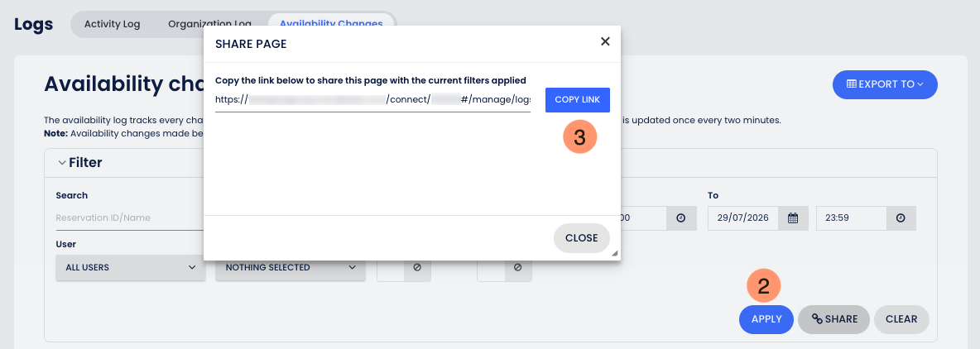The image size is (980, 349).
Task: Click the first clear (ban) icon below the modal
Action: 417,267
